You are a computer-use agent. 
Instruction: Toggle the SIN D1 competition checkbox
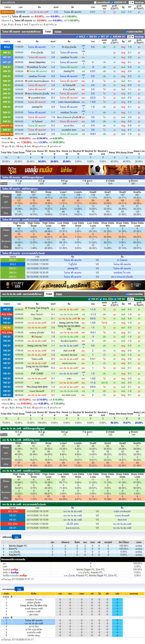point(87,37)
